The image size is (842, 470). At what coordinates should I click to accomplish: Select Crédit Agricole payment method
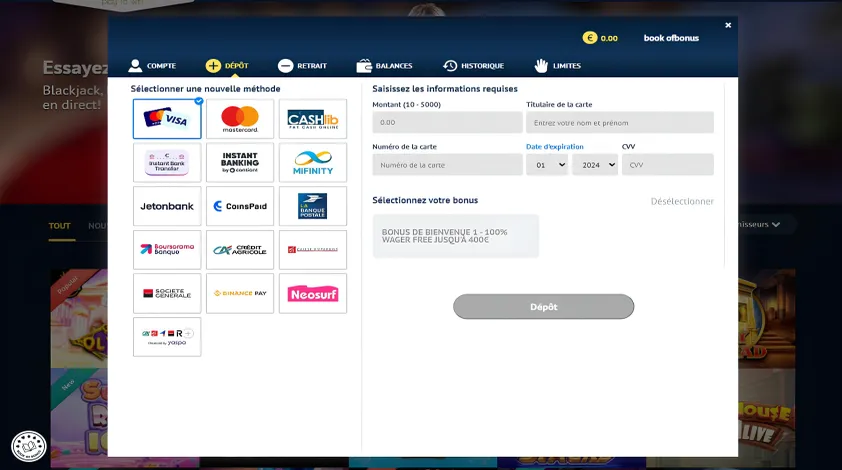pyautogui.click(x=240, y=250)
